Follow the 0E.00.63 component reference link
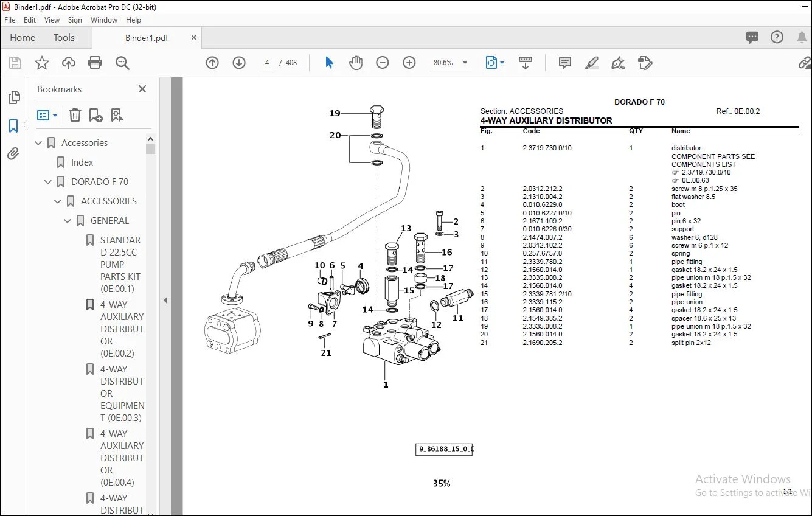The height and width of the screenshot is (516, 812). click(x=695, y=181)
